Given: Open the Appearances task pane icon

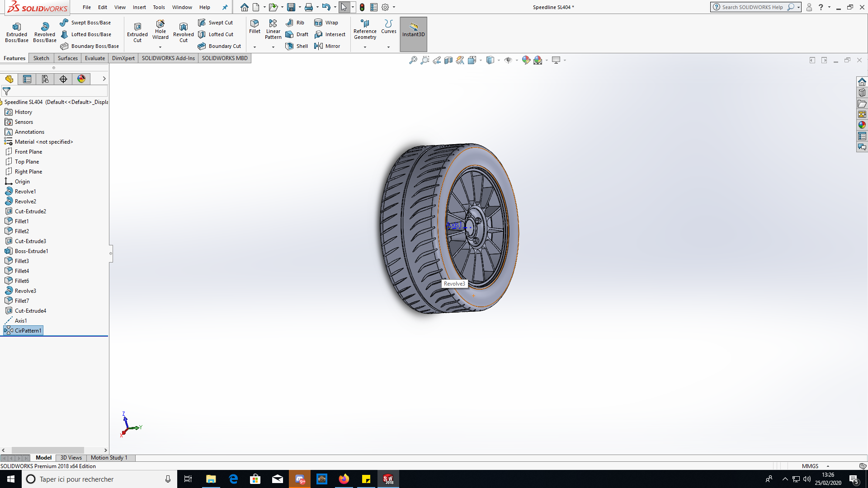Looking at the screenshot, I should click(x=862, y=125).
